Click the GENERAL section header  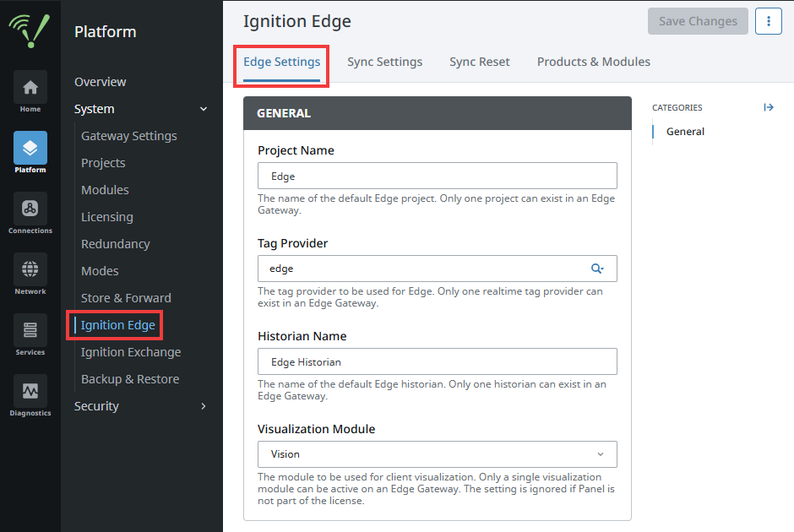437,113
